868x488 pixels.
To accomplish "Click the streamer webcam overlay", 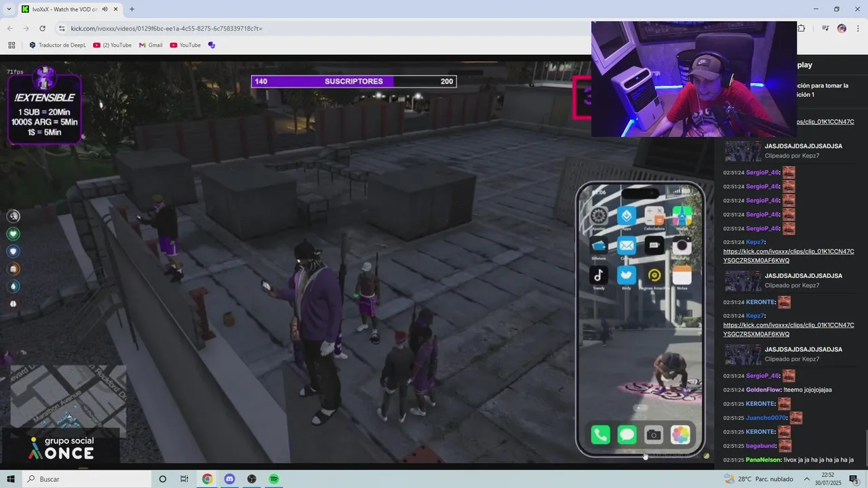I will [x=694, y=79].
